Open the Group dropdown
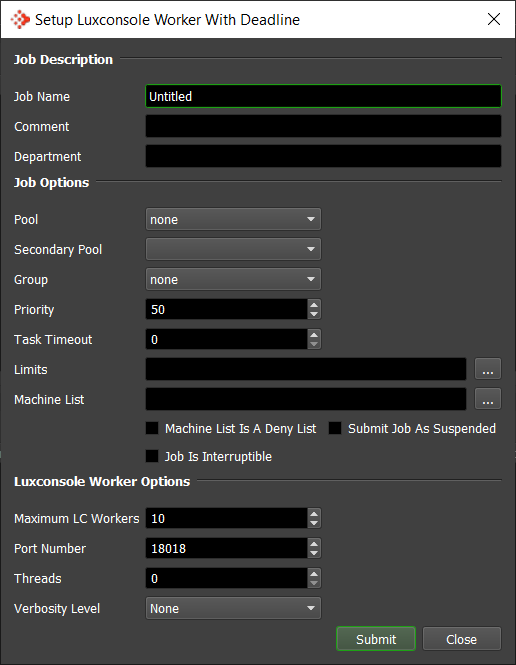This screenshot has width=516, height=665. (x=233, y=279)
